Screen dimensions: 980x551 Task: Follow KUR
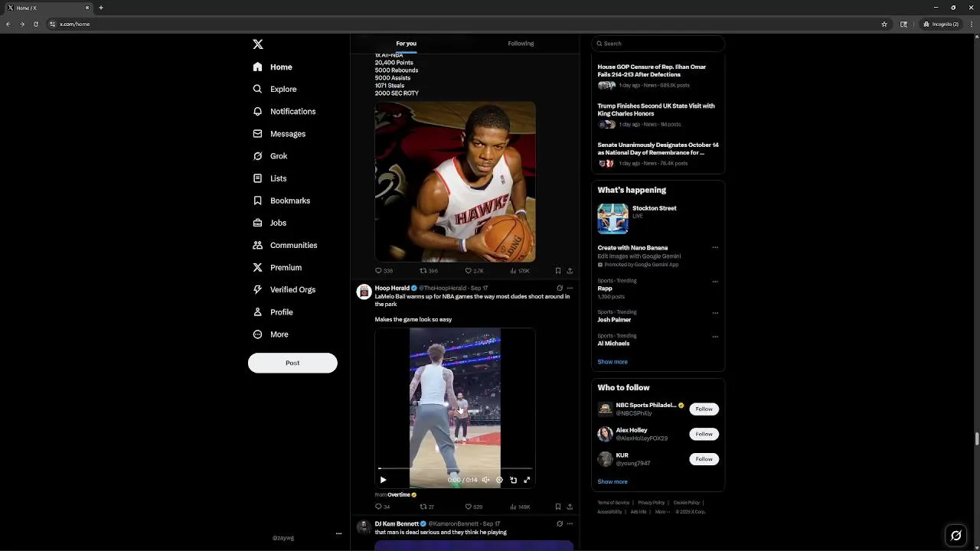click(x=704, y=459)
